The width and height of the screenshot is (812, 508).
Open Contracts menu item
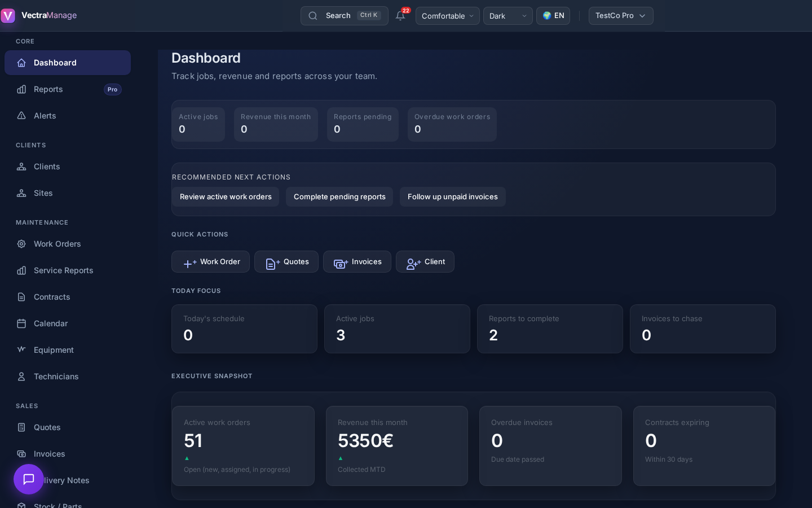68,297
